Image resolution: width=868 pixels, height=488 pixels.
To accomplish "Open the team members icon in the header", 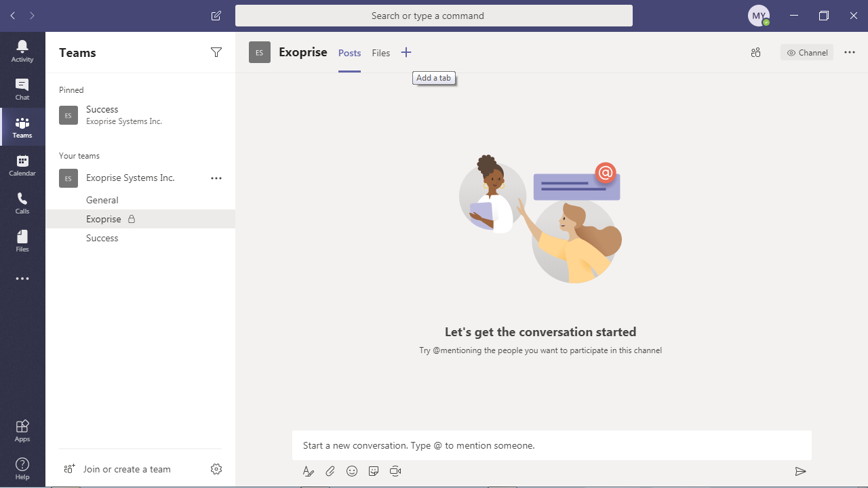I will coord(756,52).
